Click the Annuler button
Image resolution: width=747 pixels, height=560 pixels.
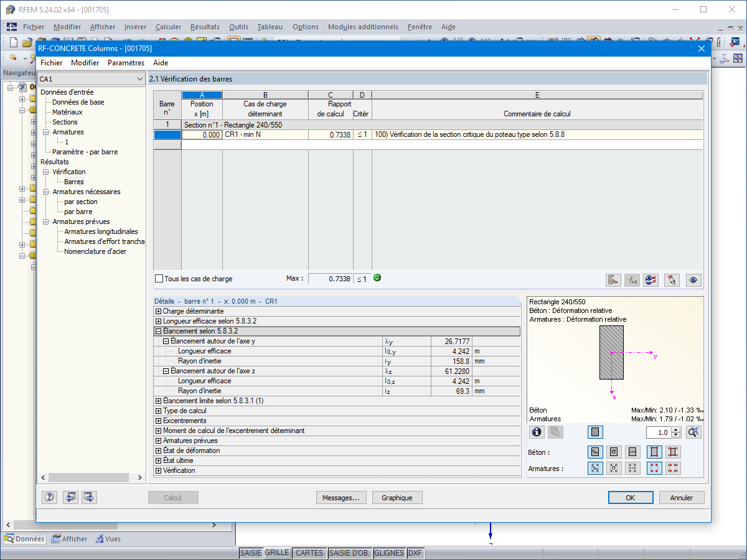tap(682, 498)
